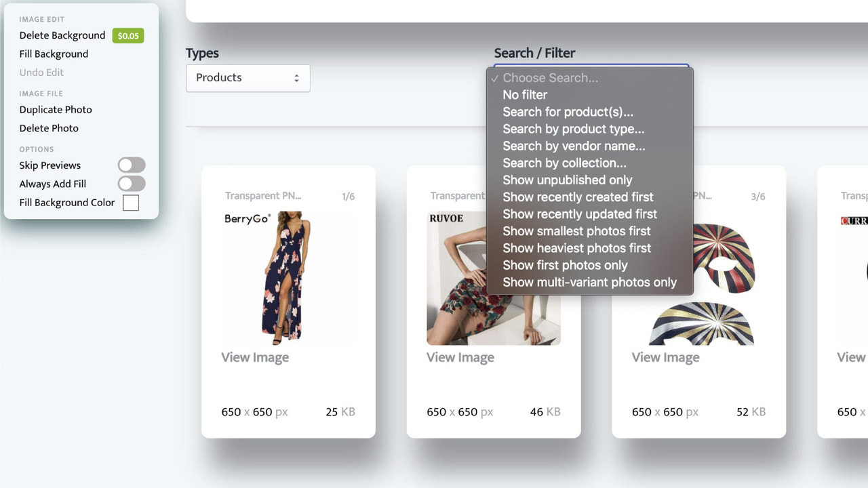Viewport: 868px width, 488px height.
Task: Click Duplicate Photo under Image File
Action: (x=55, y=109)
